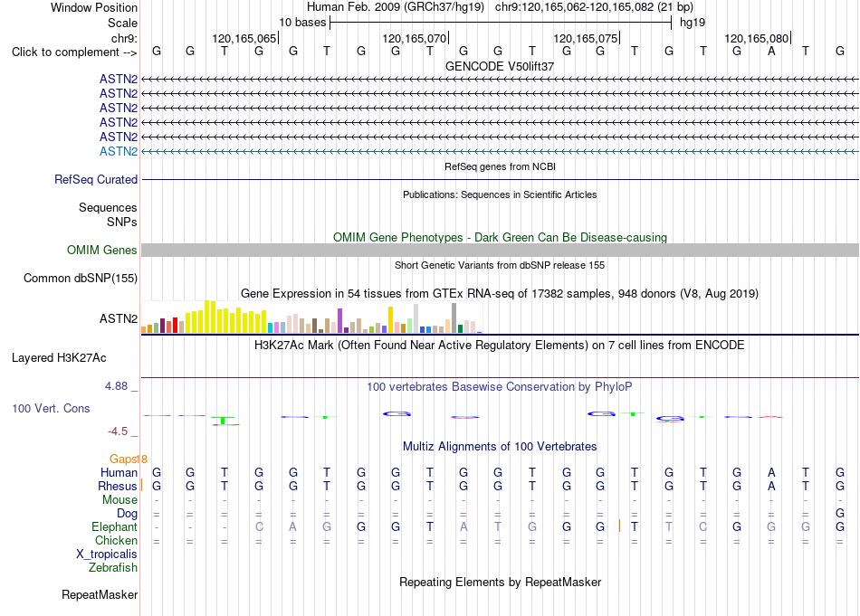
Task: Open '100 vertebrates Basewise Conservation by PhyloP' title
Action: pyautogui.click(x=500, y=387)
